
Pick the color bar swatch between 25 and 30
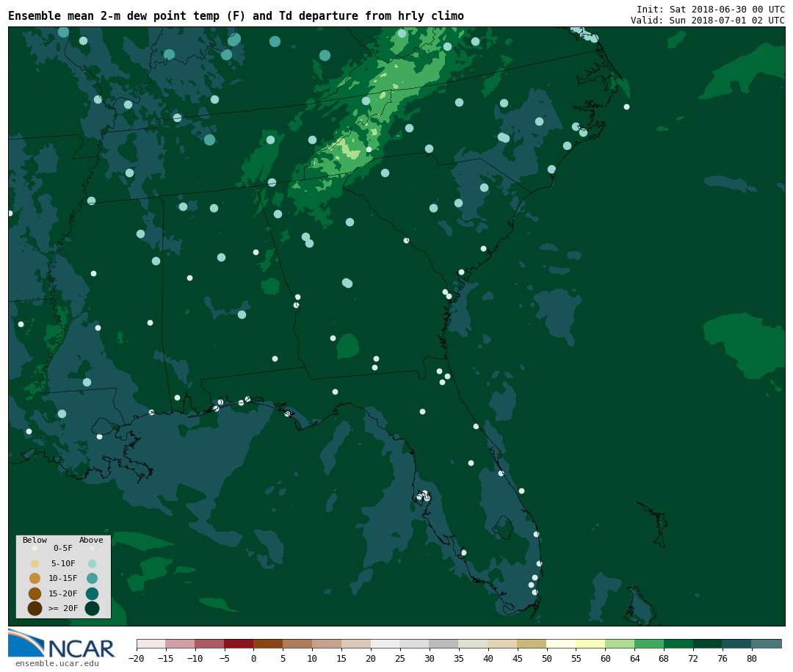tap(415, 643)
